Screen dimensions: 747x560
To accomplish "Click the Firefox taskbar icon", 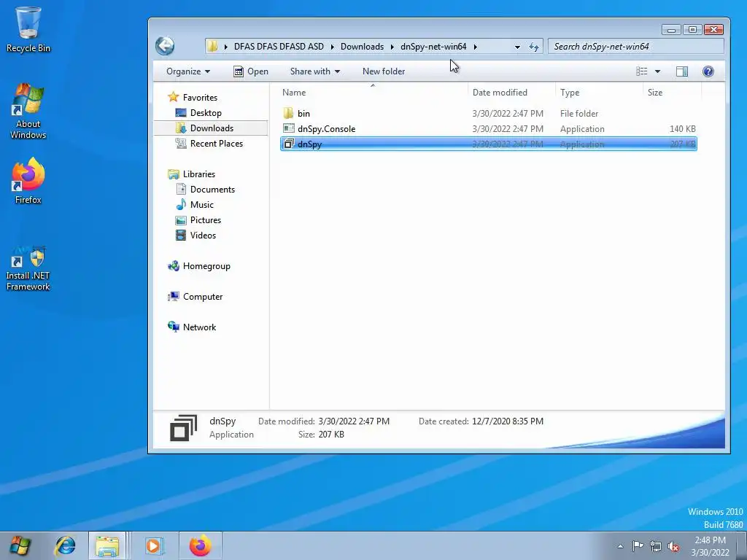I will click(x=200, y=545).
